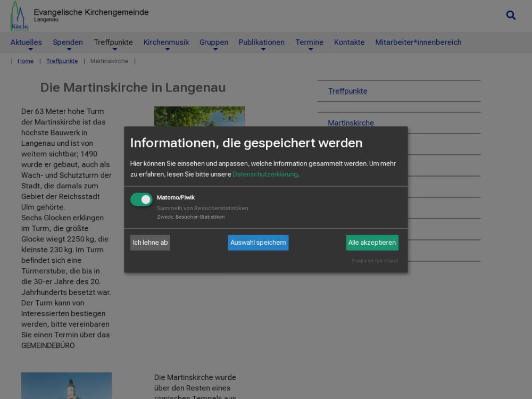Open the Mitarbeiter*innenbereich menu item
The image size is (532, 399).
pyautogui.click(x=418, y=42)
